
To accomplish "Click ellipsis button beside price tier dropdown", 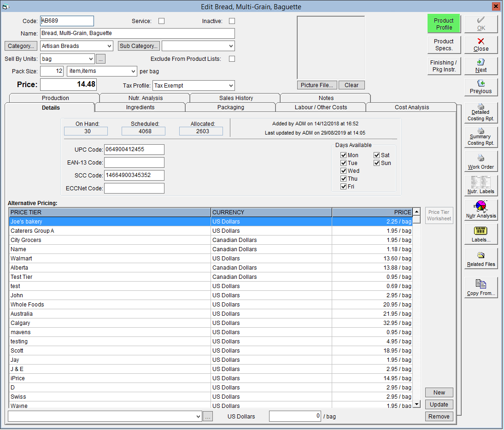I will coord(208,417).
